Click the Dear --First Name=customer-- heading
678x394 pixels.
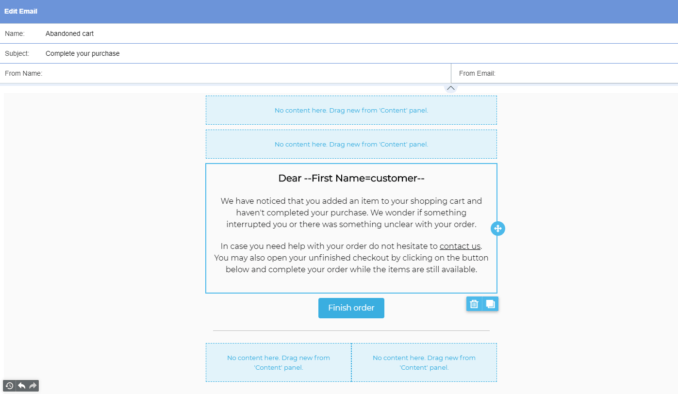pos(351,178)
